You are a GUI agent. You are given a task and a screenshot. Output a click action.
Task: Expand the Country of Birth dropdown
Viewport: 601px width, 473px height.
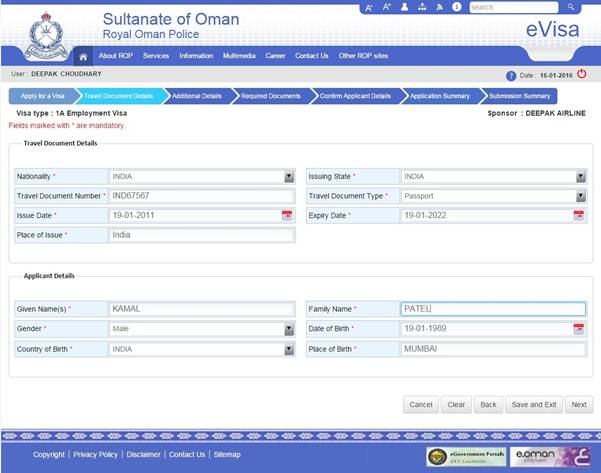tap(289, 349)
